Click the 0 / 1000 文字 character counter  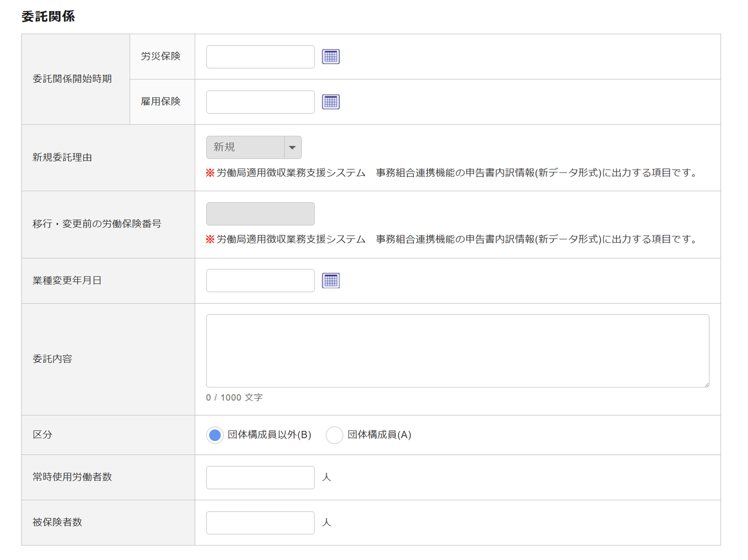[x=234, y=397]
